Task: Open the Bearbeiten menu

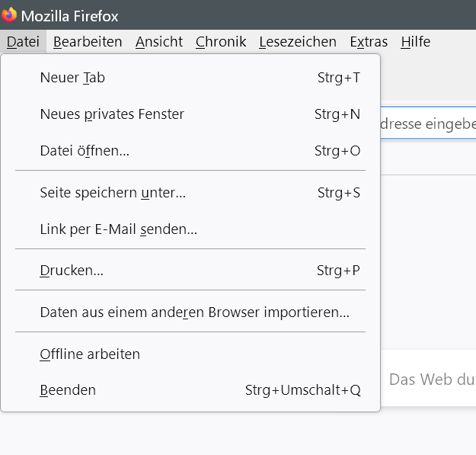Action: click(88, 42)
